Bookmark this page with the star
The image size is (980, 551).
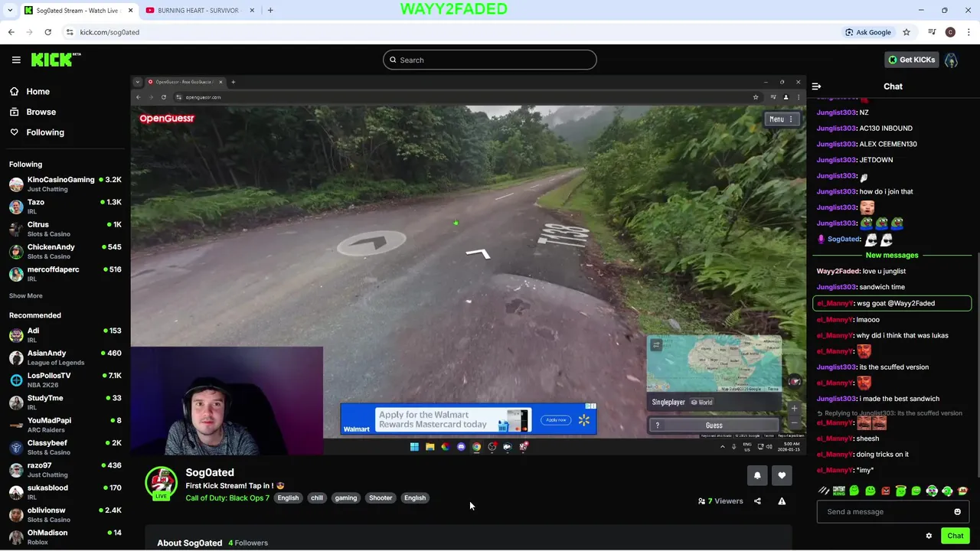(x=906, y=32)
